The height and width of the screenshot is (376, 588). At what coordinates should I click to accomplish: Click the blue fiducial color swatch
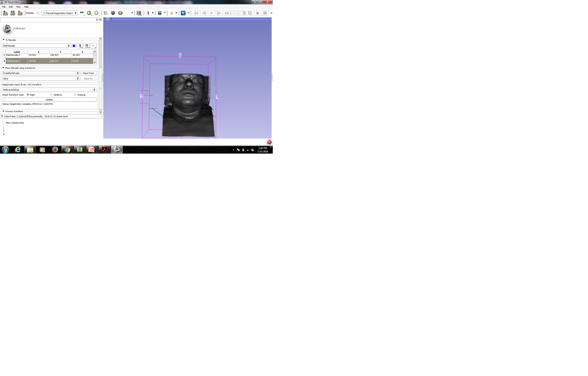pos(74,46)
